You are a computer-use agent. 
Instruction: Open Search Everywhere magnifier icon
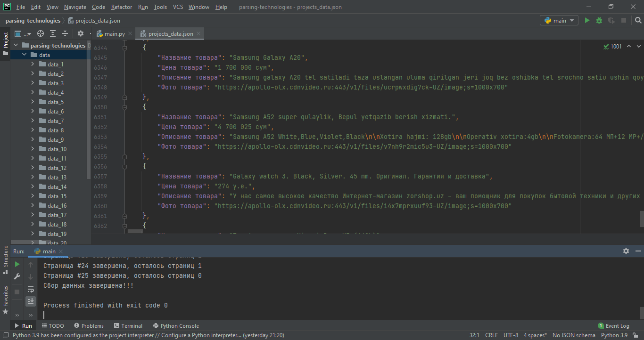pos(637,21)
